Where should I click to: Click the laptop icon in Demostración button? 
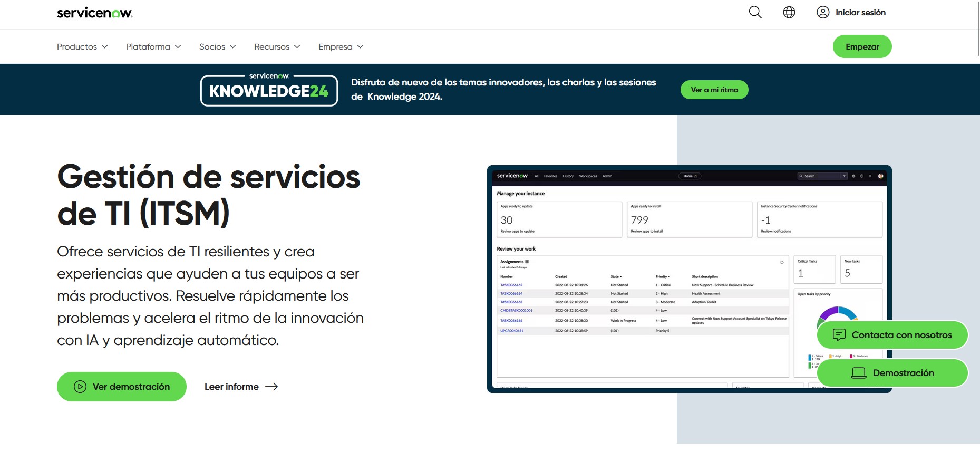coord(859,373)
